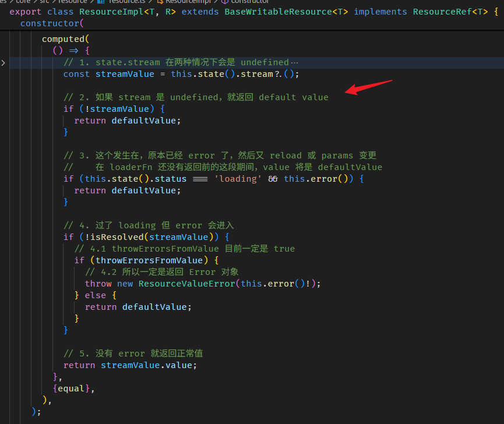Click the 'streamValue' variable in the const declaration
This screenshot has height=424, width=504.
125,74
